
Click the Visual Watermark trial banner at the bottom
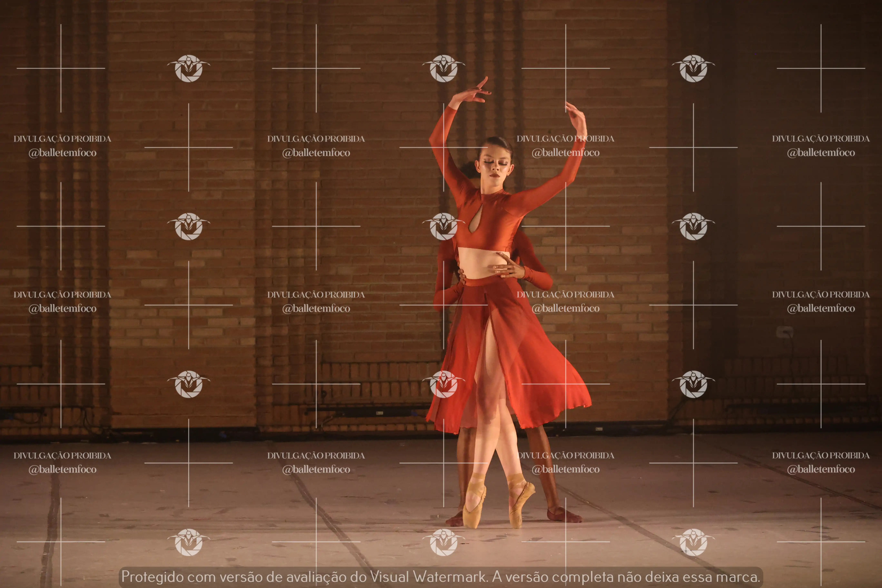441,577
